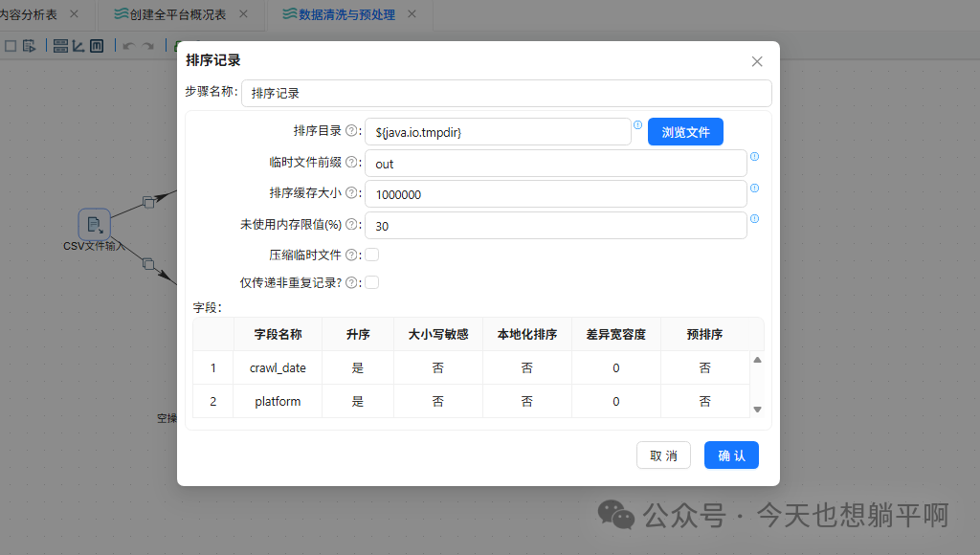Click the 确认 button

731,455
